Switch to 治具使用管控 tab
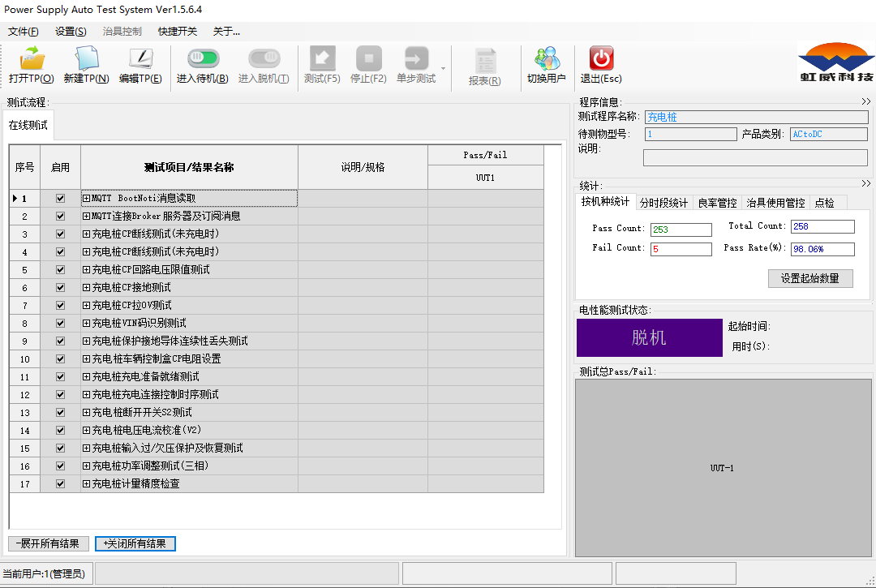 (775, 203)
